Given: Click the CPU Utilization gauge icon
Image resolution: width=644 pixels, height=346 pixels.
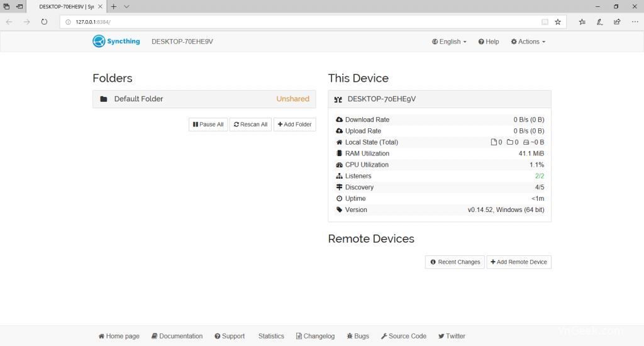Looking at the screenshot, I should tap(339, 165).
